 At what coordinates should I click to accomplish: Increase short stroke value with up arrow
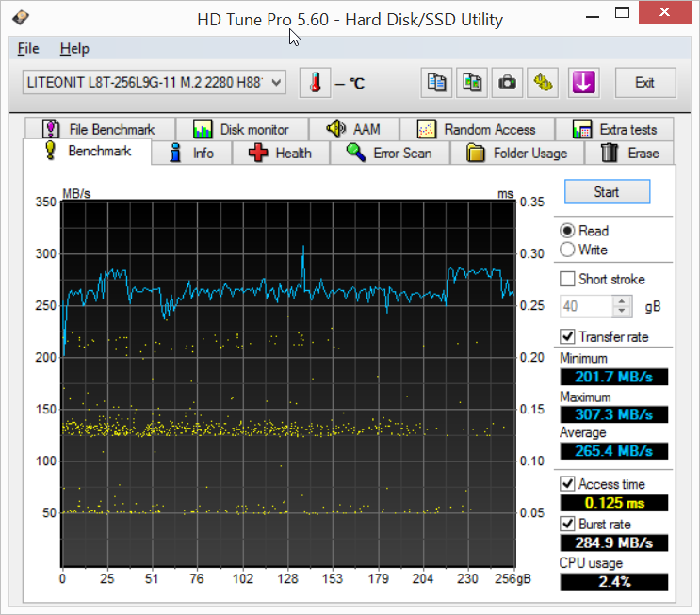click(622, 301)
